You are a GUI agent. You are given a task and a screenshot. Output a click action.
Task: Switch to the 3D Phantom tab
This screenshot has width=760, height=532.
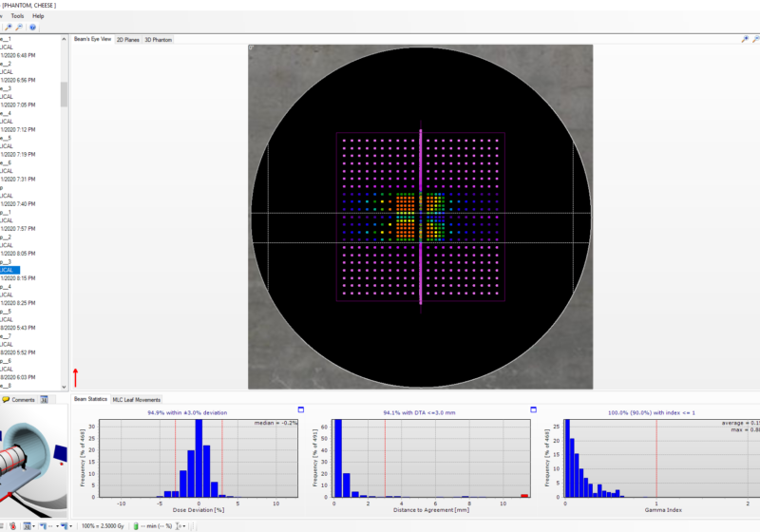click(x=158, y=40)
